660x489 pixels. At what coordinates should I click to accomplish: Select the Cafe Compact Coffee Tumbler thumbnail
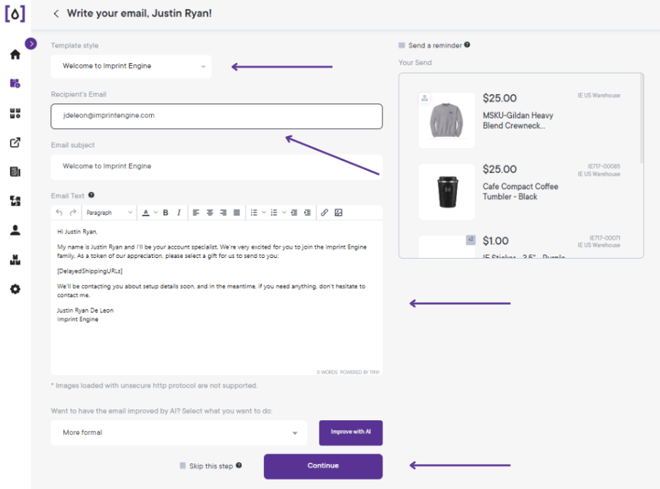coord(447,191)
